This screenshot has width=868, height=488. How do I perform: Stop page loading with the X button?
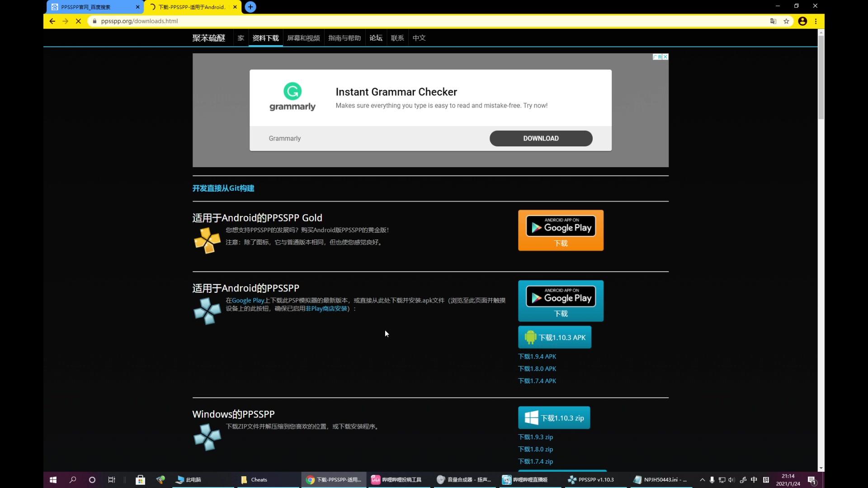coord(78,21)
